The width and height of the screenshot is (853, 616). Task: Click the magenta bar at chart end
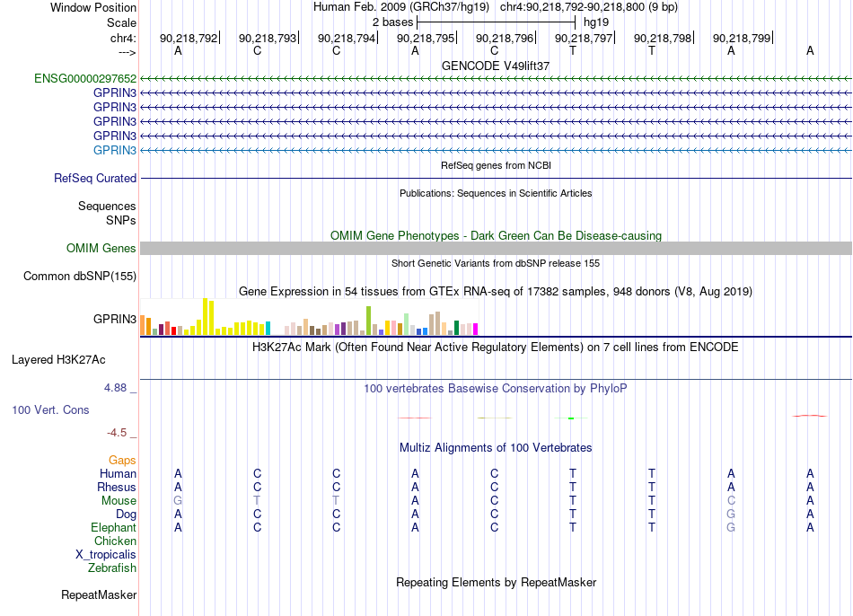pos(475,330)
